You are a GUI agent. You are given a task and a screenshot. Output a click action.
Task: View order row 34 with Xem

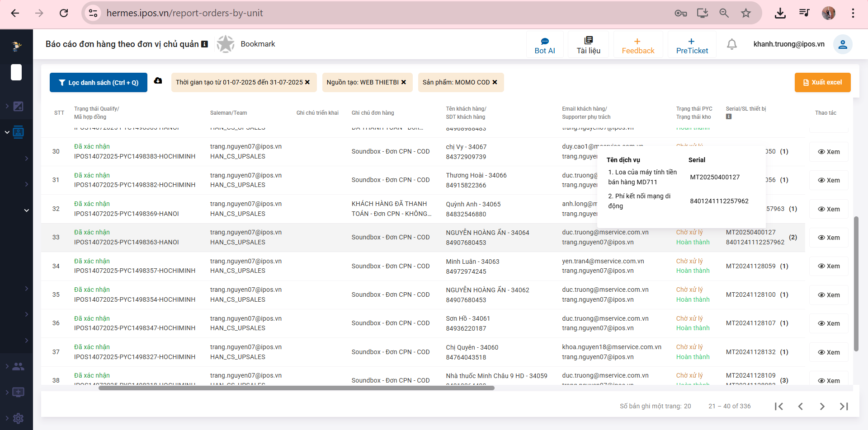pos(829,266)
